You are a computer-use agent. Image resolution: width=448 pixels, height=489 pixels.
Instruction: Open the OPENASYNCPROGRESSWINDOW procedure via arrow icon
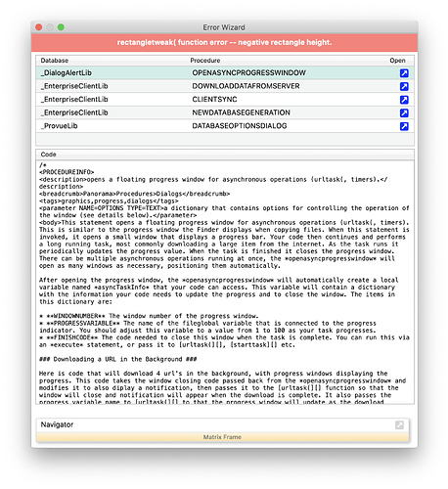click(x=404, y=73)
